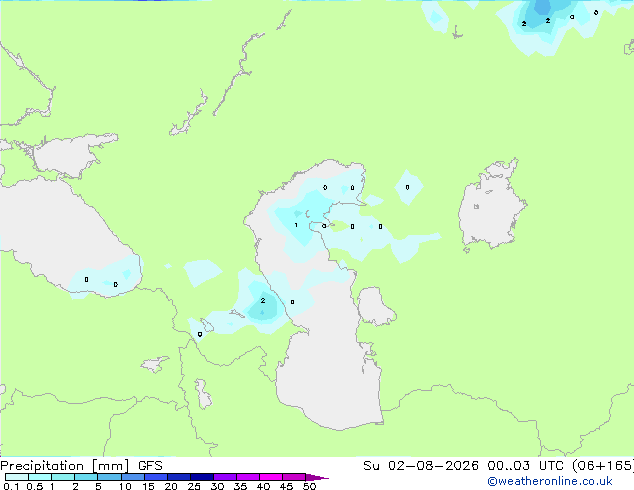This screenshot has width=634, height=490.
Task: Pick the legend swatch between 1 and 2
Action: point(63,477)
